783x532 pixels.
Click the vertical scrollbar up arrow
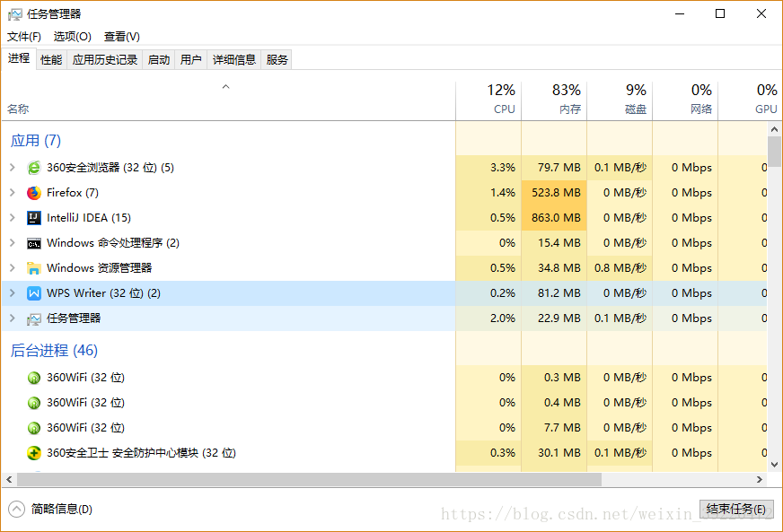(775, 129)
